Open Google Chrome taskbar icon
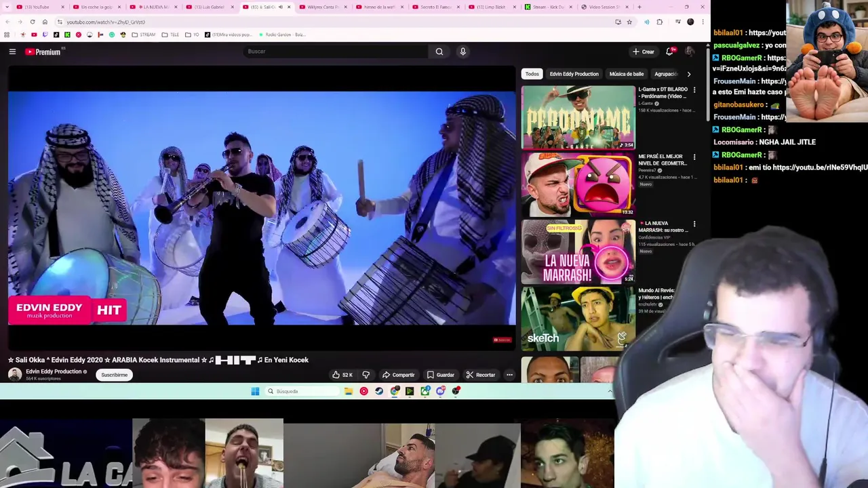 pos(395,391)
